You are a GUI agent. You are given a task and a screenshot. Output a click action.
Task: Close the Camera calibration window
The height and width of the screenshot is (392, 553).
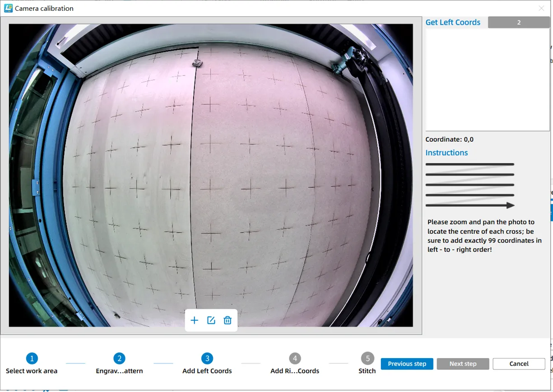[541, 8]
